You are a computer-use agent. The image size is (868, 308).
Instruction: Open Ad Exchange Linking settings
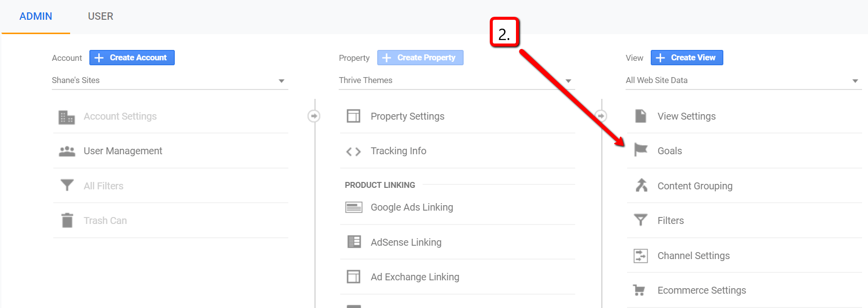pos(414,277)
